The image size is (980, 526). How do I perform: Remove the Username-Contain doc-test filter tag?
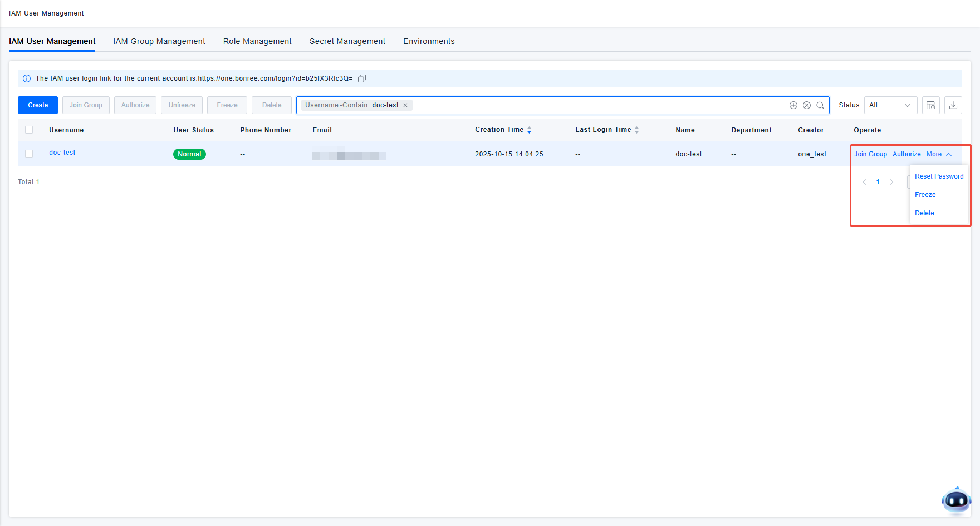click(405, 105)
